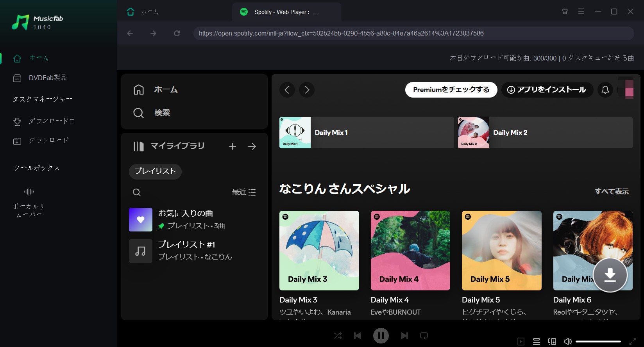Viewport: 644px width, 347px height.
Task: Open the Daily Mix 2 shortcut
Action: point(545,133)
